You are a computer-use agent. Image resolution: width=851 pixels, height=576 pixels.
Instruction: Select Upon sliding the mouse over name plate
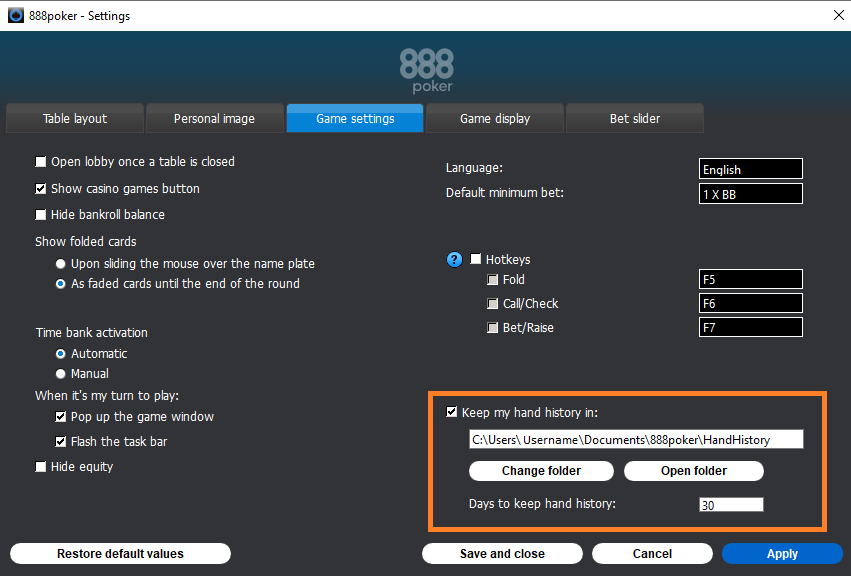click(61, 264)
